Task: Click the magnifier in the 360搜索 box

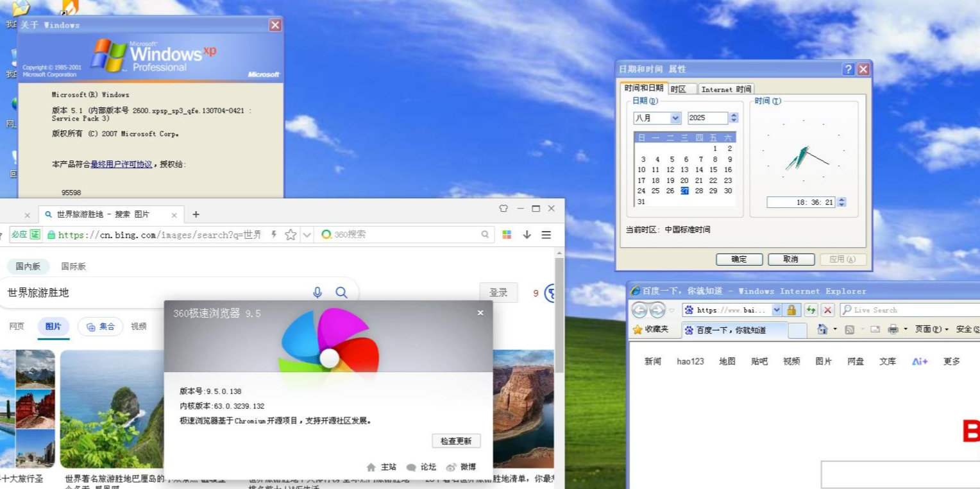Action: point(486,235)
